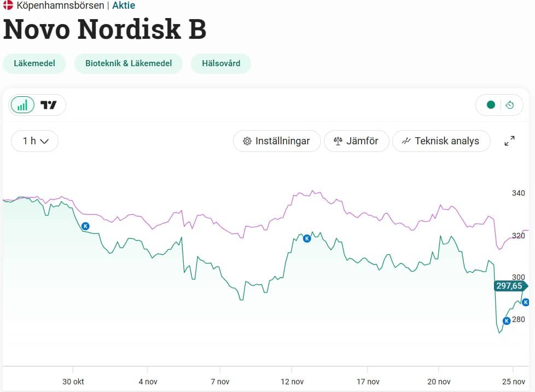This screenshot has height=392, width=535.
Task: Select the Läkemedel tag
Action: pos(34,63)
